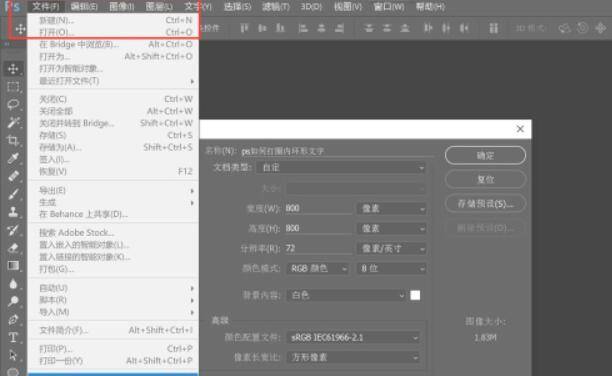Click the 分辨率(R) field showing 72
Viewport: 612px width, 376px height.
318,248
